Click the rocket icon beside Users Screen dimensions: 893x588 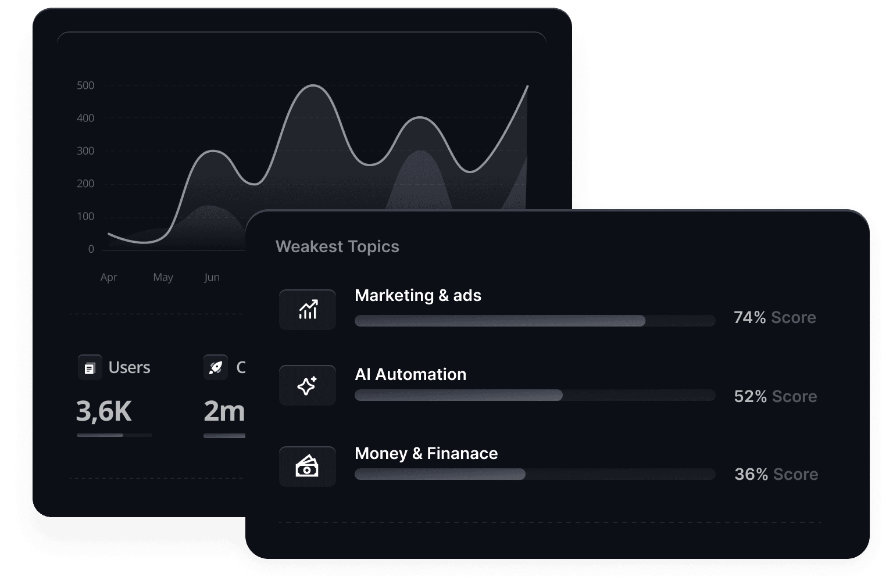click(x=216, y=368)
